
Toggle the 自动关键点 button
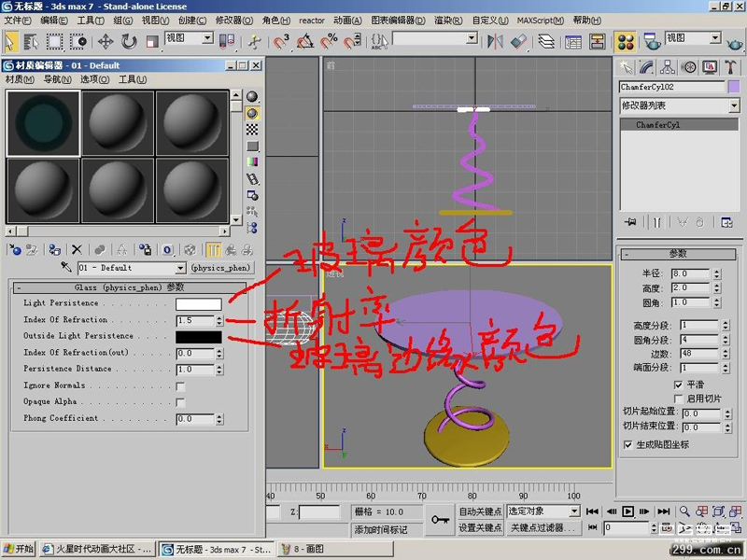pyautogui.click(x=480, y=511)
